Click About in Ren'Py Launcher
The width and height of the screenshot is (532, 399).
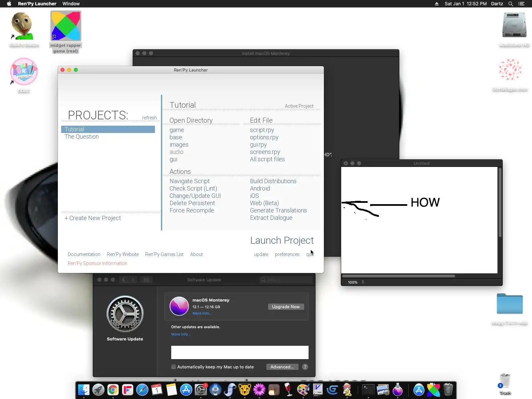tap(197, 254)
